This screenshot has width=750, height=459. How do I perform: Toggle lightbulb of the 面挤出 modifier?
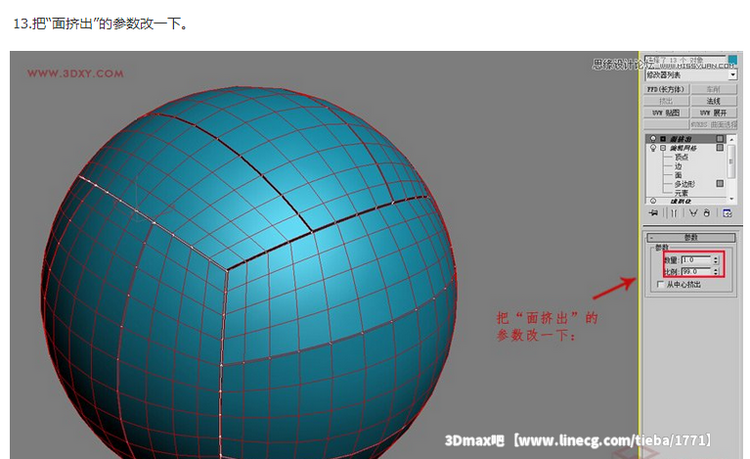653,139
